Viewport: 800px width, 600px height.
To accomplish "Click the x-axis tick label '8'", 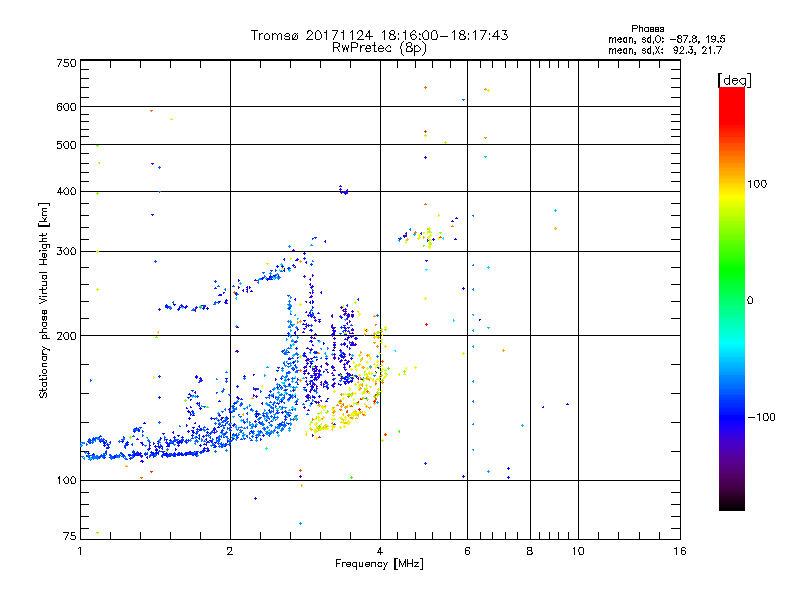I will 530,551.
